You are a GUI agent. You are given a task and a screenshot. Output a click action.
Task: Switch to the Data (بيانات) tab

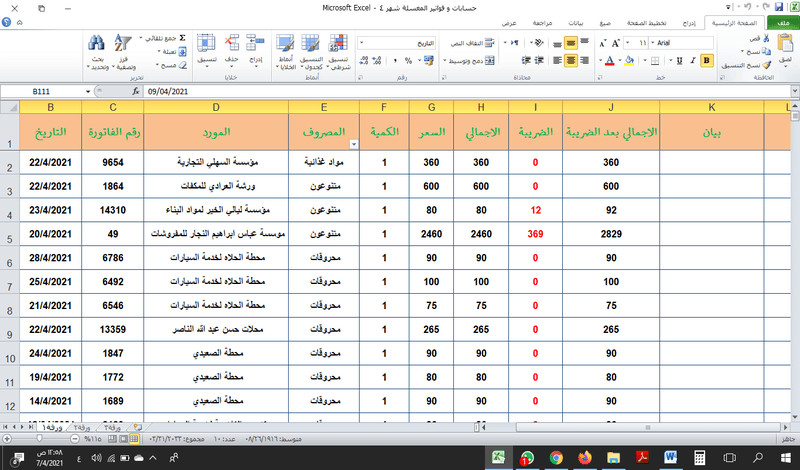click(576, 23)
